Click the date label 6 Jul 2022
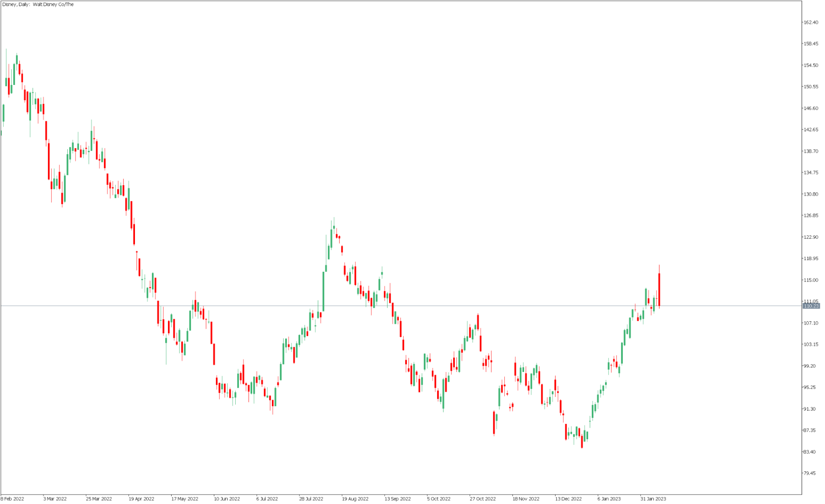This screenshot has height=504, width=825. (267, 499)
